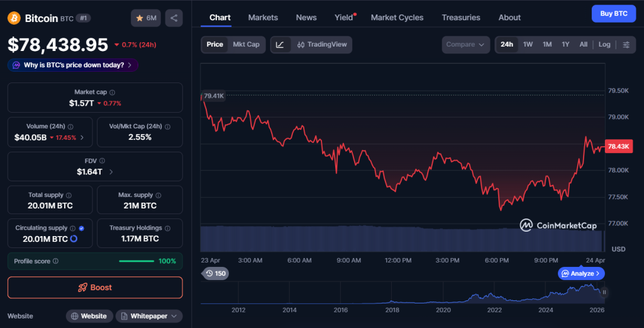Open chart settings sliders icon
Image resolution: width=644 pixels, height=328 pixels.
(x=626, y=45)
